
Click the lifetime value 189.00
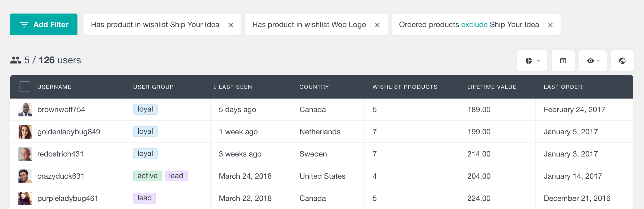[479, 110]
